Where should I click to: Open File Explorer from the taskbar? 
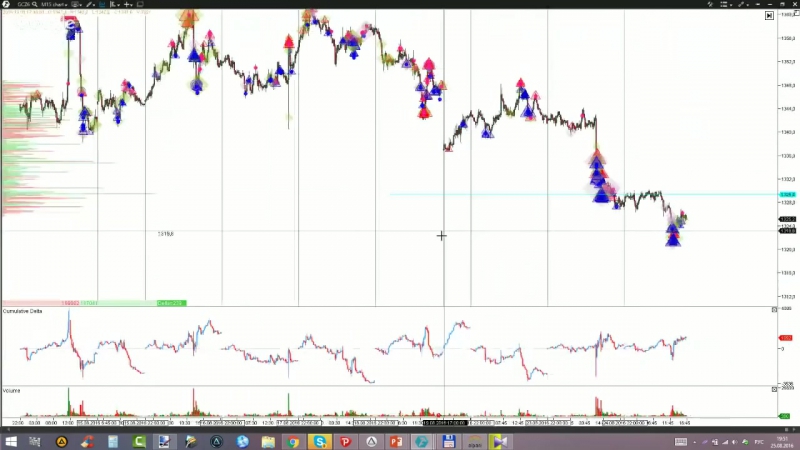click(268, 441)
